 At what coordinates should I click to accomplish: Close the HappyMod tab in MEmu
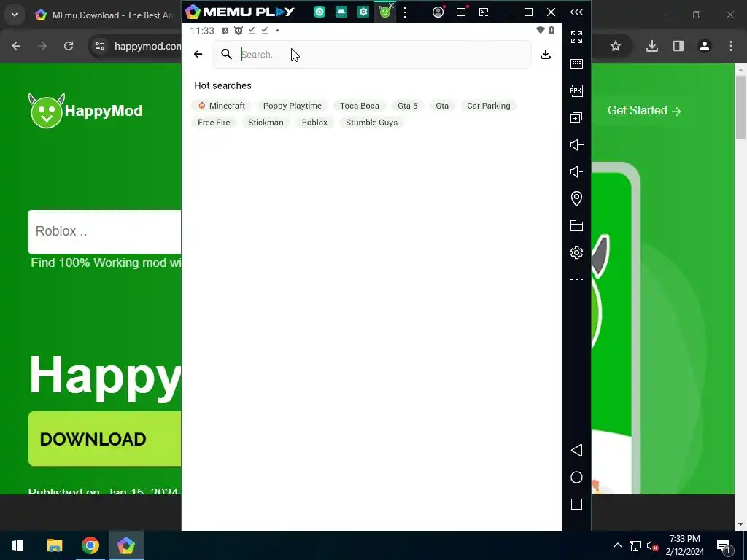pyautogui.click(x=392, y=5)
